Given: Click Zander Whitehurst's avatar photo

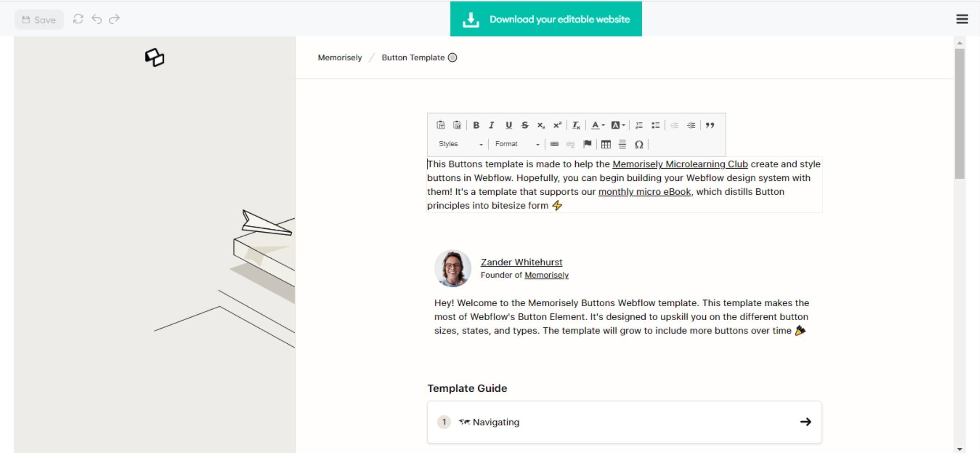Looking at the screenshot, I should point(453,268).
